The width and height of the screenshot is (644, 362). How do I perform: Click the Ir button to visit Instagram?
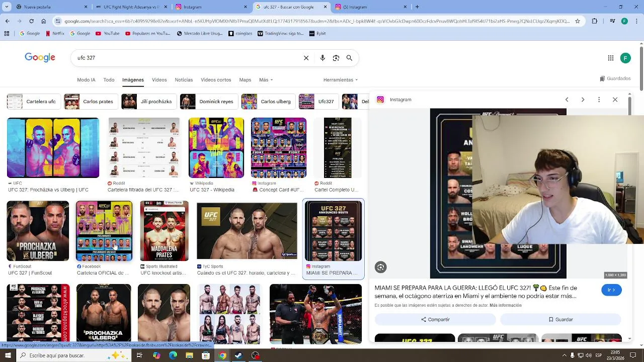tap(611, 290)
